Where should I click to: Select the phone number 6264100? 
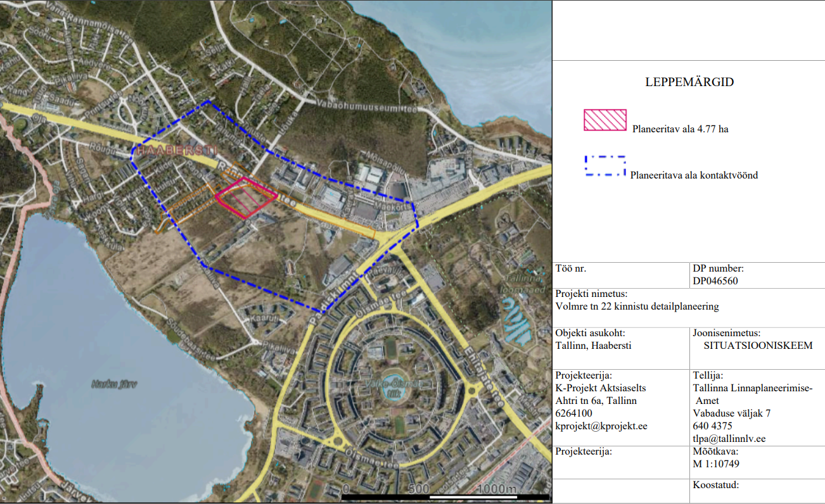[573, 413]
